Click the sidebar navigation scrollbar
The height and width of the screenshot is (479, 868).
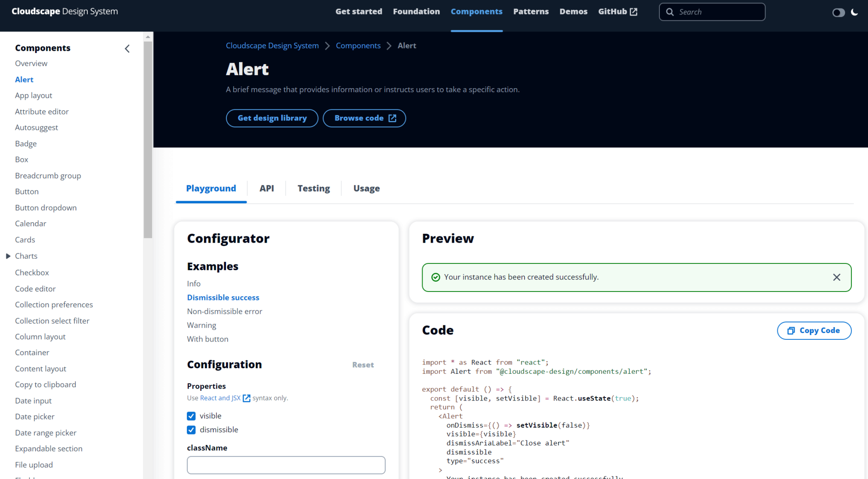pos(148,140)
